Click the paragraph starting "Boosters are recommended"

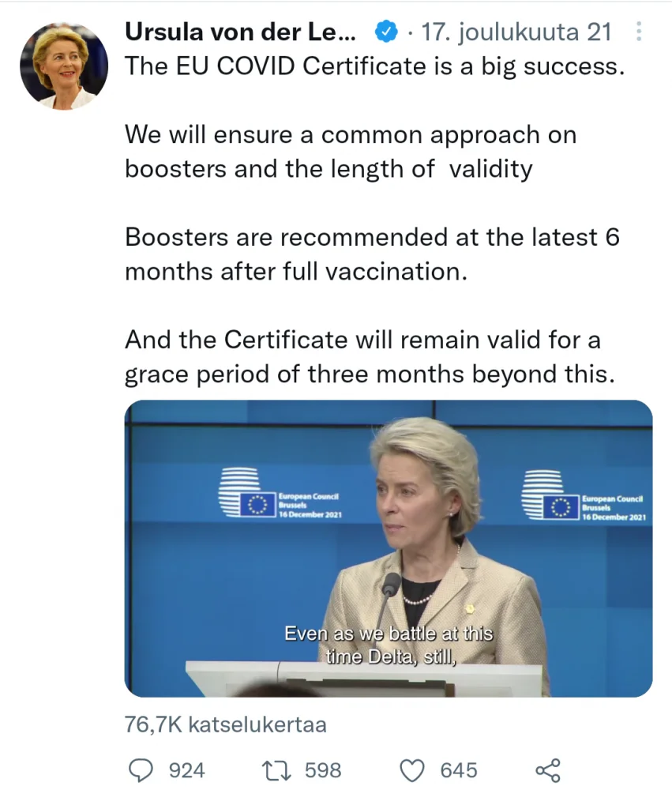coord(372,254)
